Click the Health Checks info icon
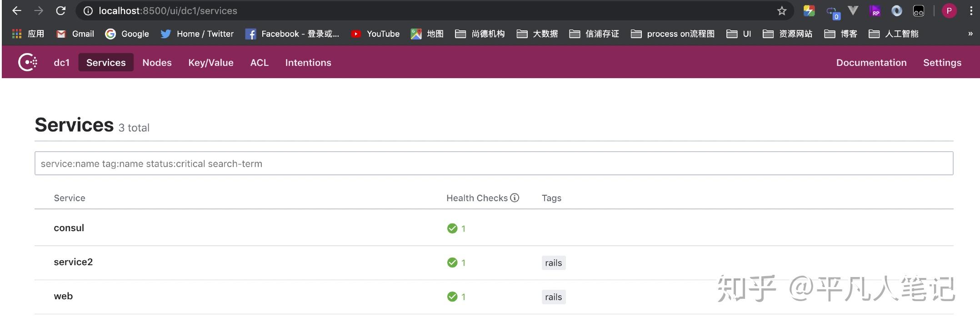The image size is (980, 327). click(515, 198)
